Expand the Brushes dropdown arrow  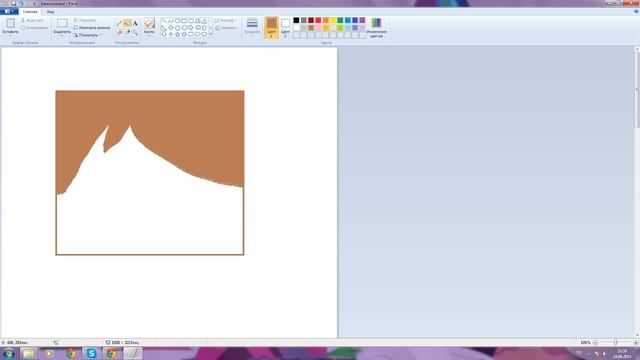point(149,35)
